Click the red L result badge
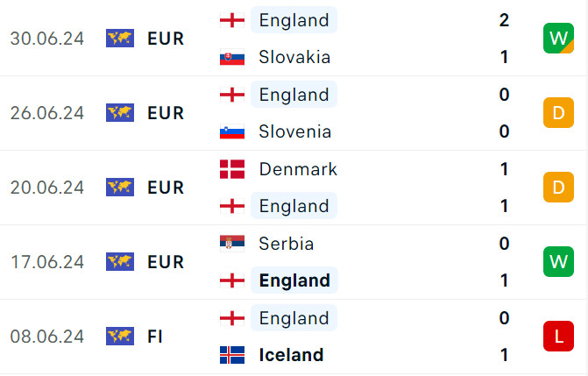Screen dimensions: 588x376 coord(557,336)
